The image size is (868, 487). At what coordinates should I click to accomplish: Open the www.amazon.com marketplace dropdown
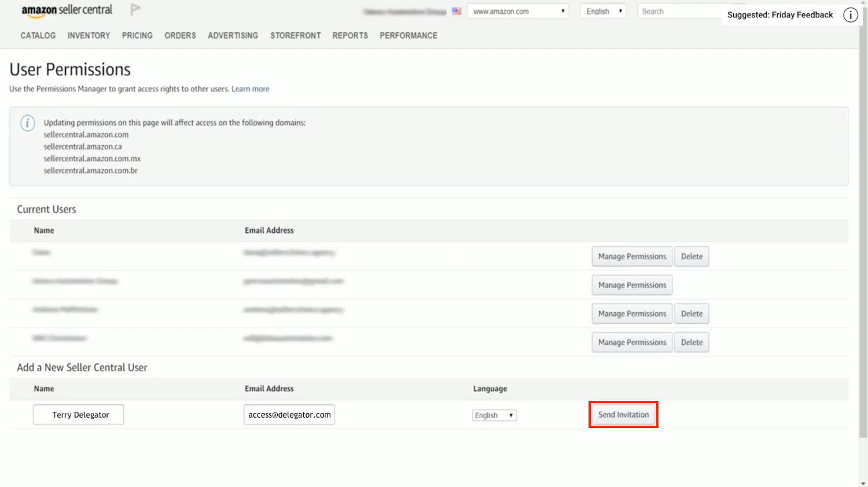[518, 11]
